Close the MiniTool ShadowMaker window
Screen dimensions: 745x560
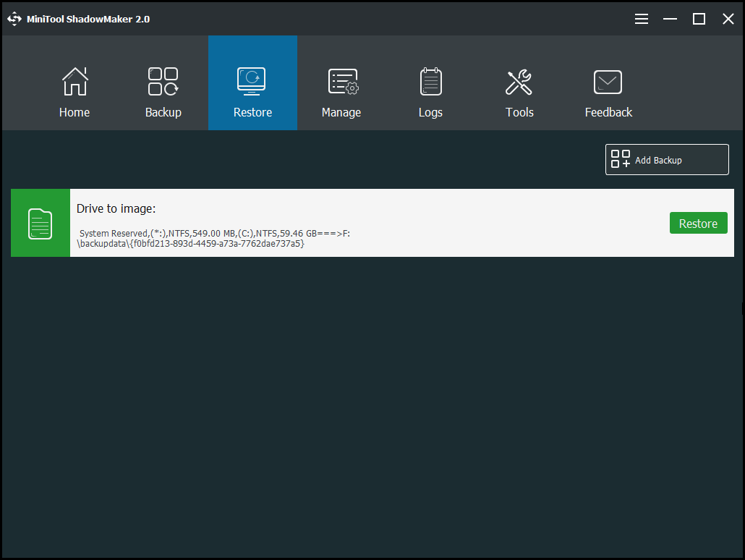728,20
